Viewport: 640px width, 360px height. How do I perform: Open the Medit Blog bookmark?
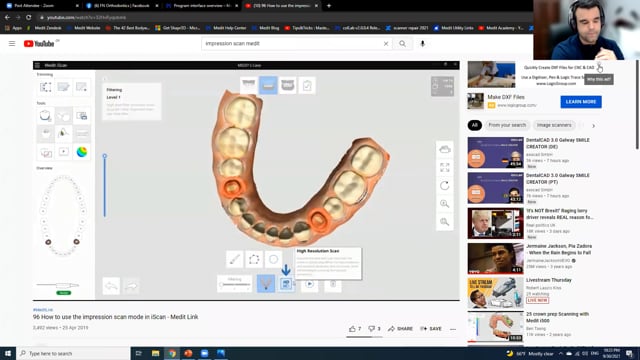[x=266, y=28]
